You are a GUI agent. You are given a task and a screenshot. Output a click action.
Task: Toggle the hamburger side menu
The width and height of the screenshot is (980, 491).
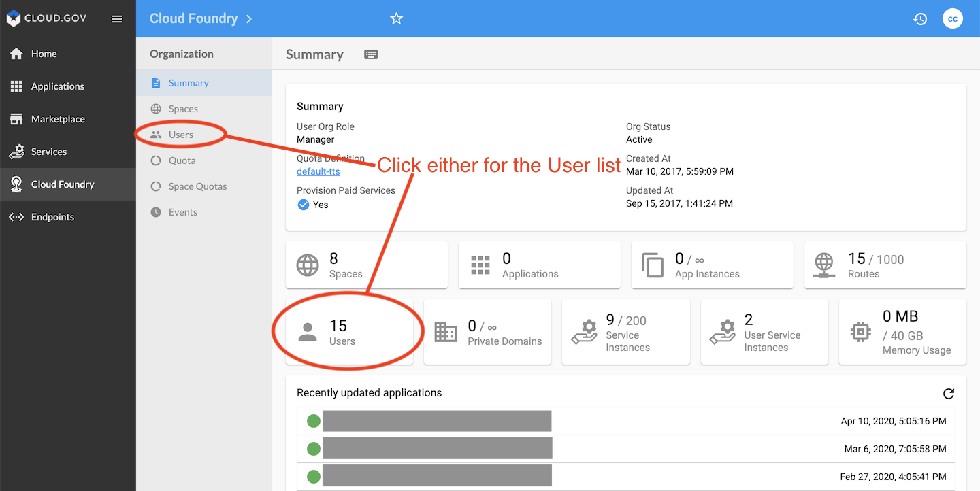coord(117,19)
